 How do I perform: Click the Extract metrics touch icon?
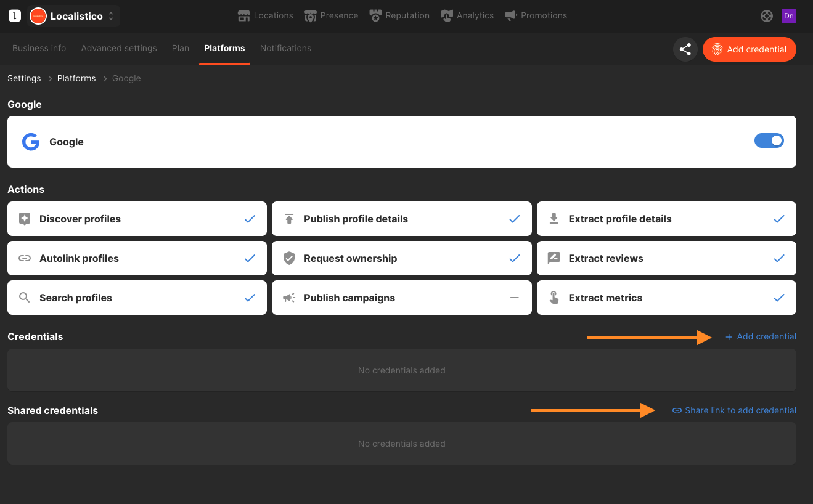pos(554,298)
